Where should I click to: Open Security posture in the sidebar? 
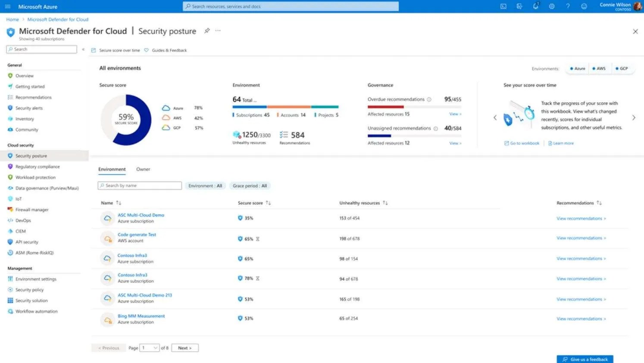[44, 156]
